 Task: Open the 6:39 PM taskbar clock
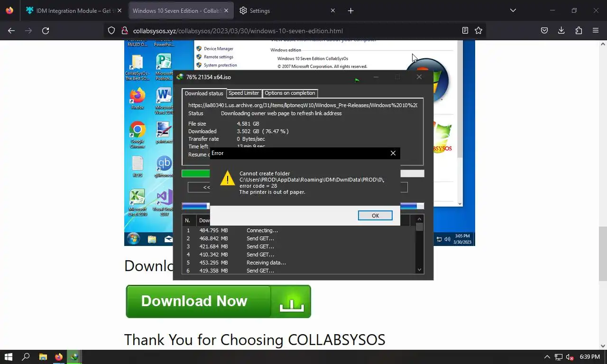tap(590, 357)
